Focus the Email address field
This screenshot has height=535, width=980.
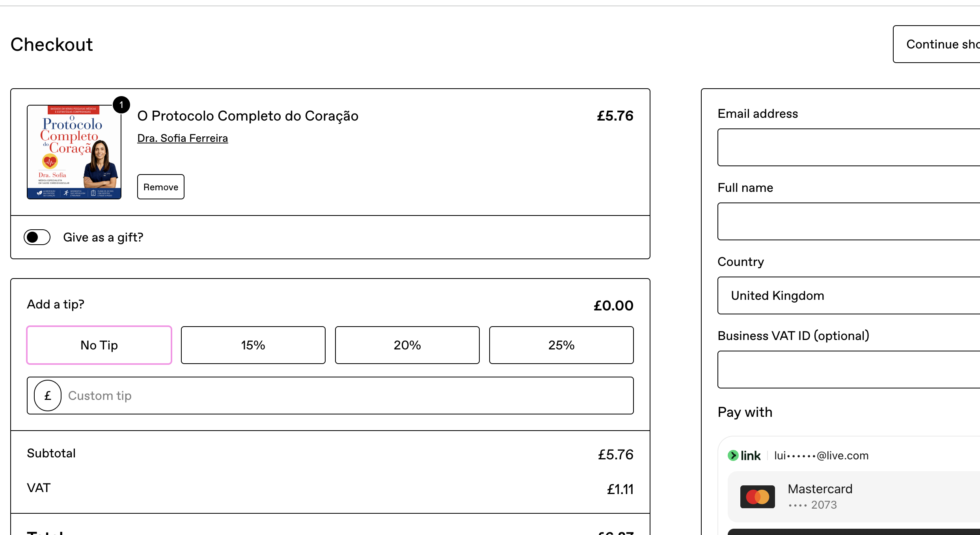coord(849,147)
